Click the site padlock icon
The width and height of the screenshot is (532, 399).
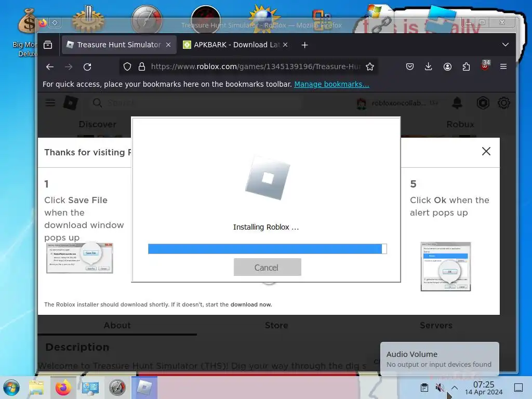pos(142,67)
